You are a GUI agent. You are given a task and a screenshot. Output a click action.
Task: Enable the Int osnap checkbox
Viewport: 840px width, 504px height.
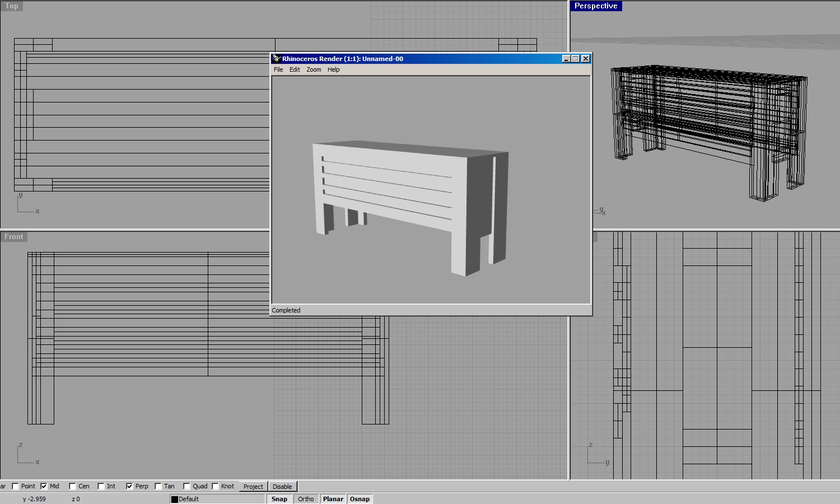click(101, 486)
